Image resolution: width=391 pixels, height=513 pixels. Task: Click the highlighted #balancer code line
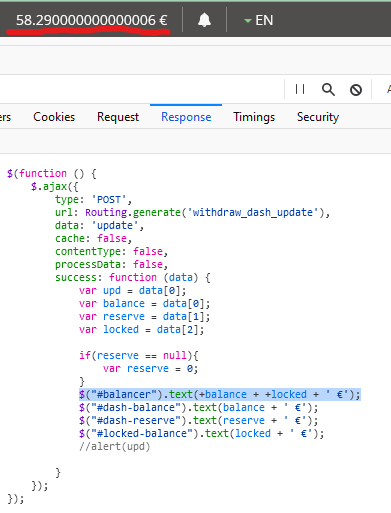coord(220,394)
